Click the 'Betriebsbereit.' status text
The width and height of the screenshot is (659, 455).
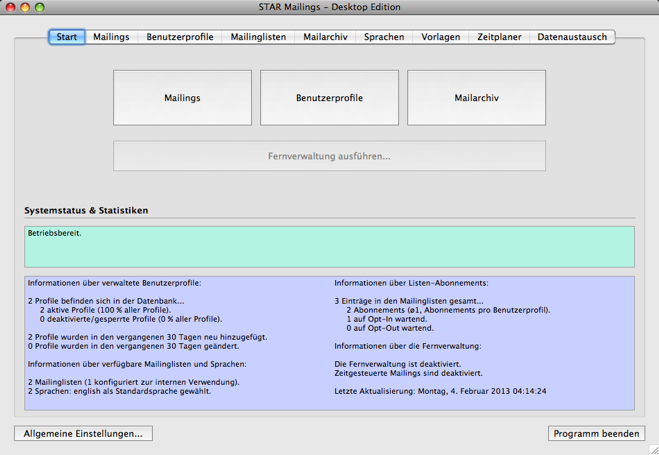55,233
